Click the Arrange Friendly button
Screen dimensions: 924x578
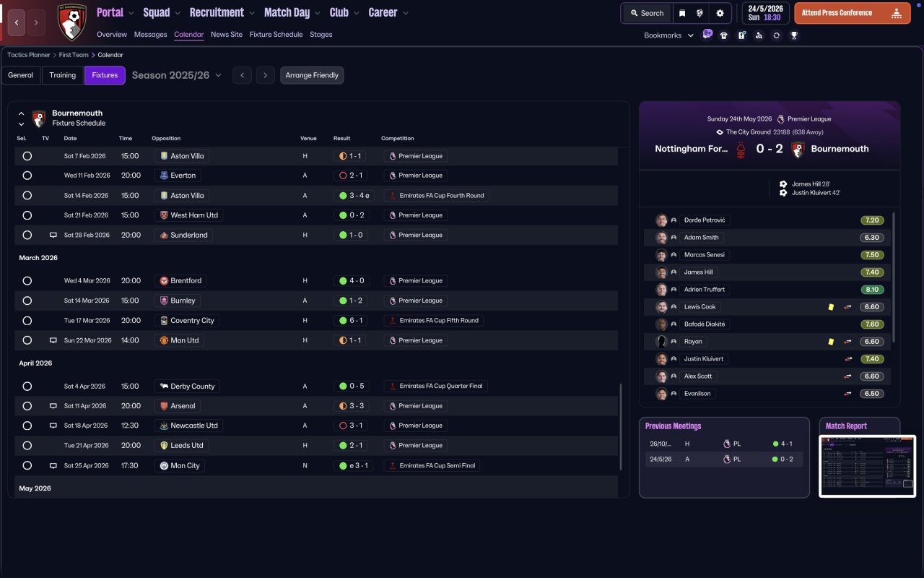click(x=312, y=75)
